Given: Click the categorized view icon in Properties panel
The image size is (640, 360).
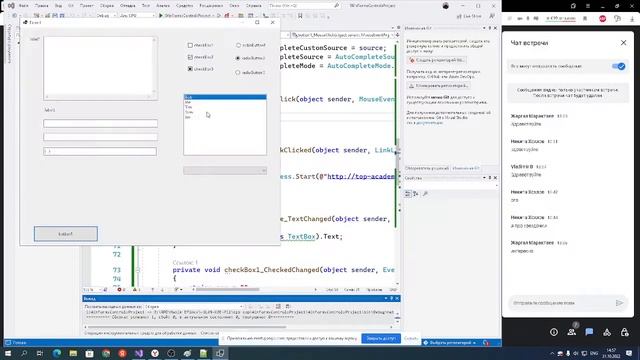Looking at the screenshot, I should [408, 194].
